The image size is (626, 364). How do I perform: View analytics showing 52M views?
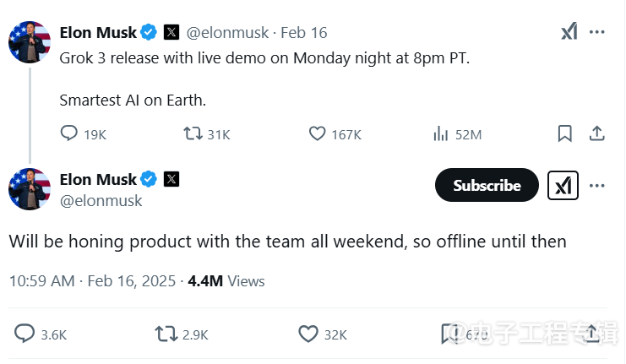[440, 133]
